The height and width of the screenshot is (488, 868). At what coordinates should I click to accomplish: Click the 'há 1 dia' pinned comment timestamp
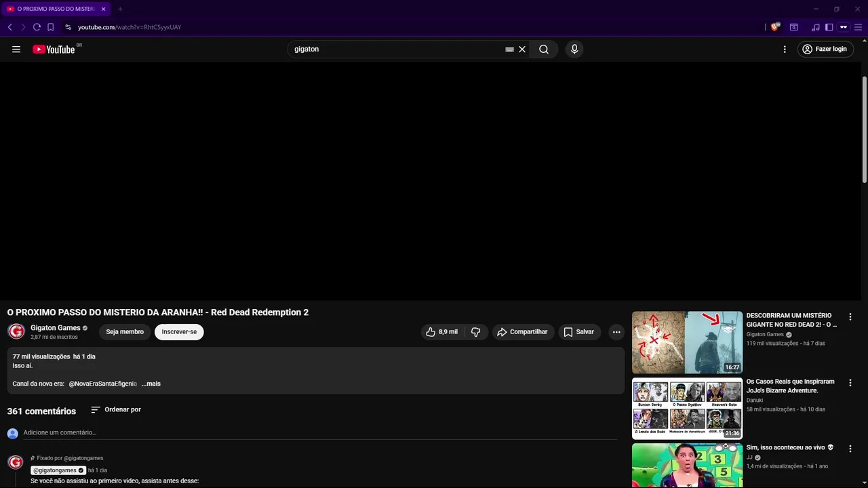(x=98, y=470)
